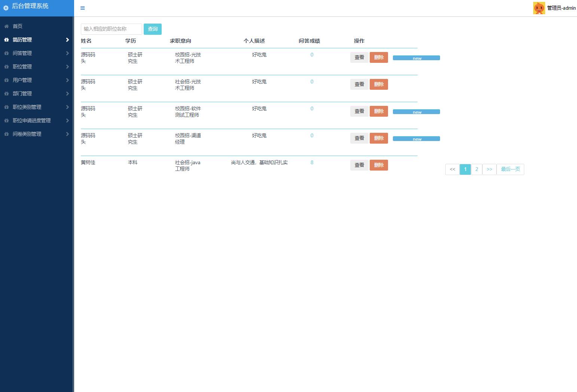577x392 pixels.
Task: Toggle the sidebar with the hamburger icon
Action: pos(83,8)
